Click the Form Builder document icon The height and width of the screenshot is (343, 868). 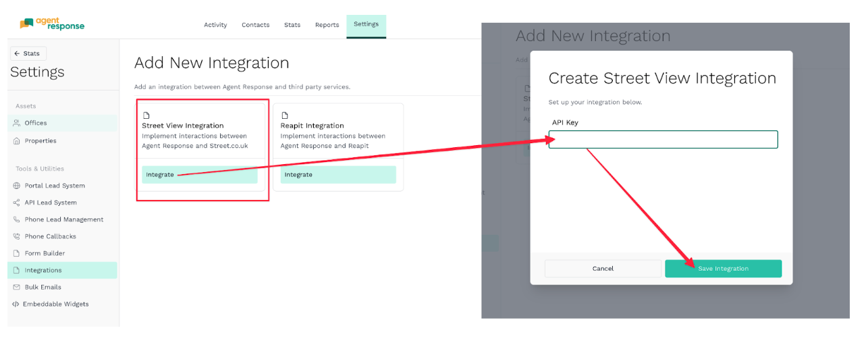[17, 253]
